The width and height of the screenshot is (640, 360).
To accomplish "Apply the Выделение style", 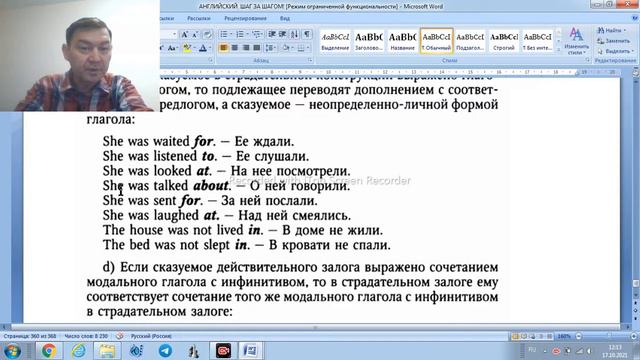I will (335, 41).
